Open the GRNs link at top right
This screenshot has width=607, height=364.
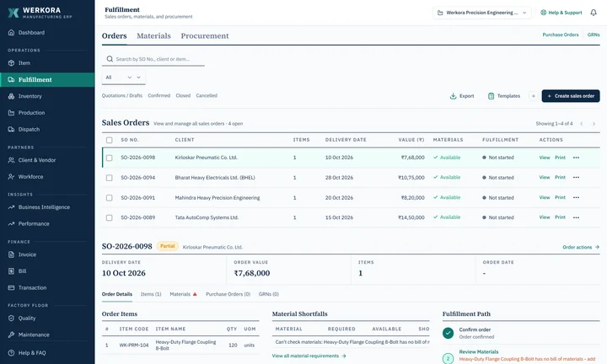[x=594, y=35]
